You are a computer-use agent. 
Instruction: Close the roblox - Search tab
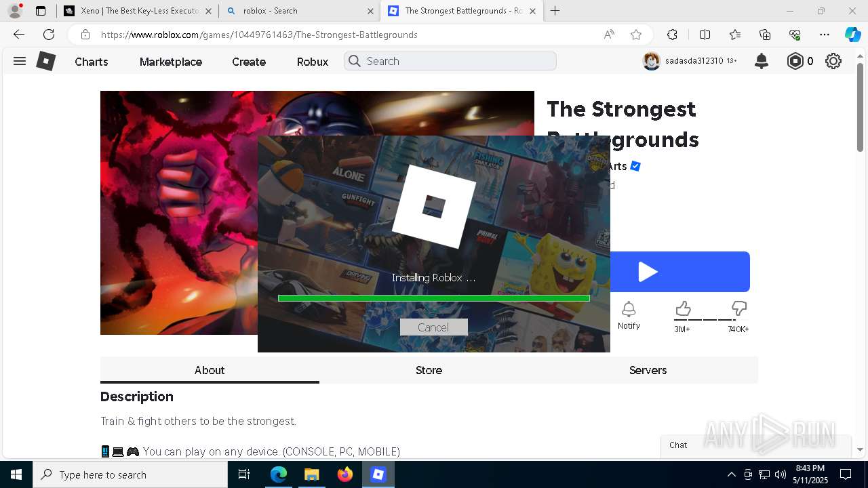tap(370, 11)
